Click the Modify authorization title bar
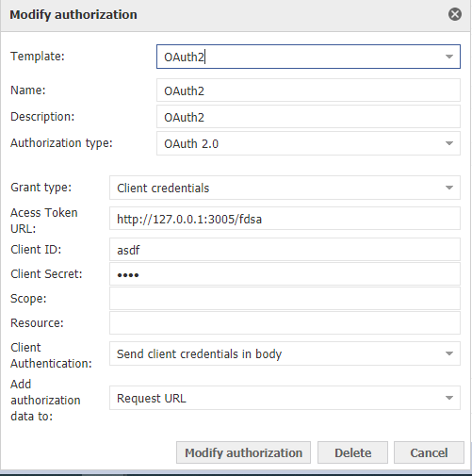This screenshot has width=472, height=476. tap(236, 15)
